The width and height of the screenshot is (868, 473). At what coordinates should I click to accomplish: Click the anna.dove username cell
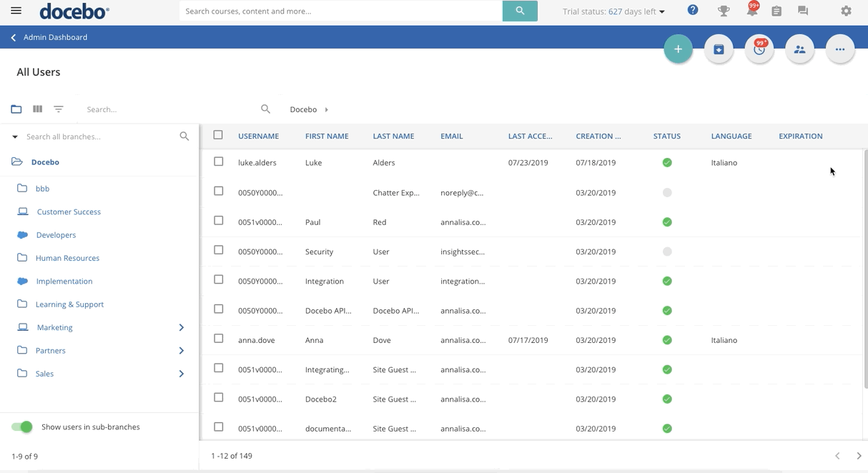[x=257, y=340]
